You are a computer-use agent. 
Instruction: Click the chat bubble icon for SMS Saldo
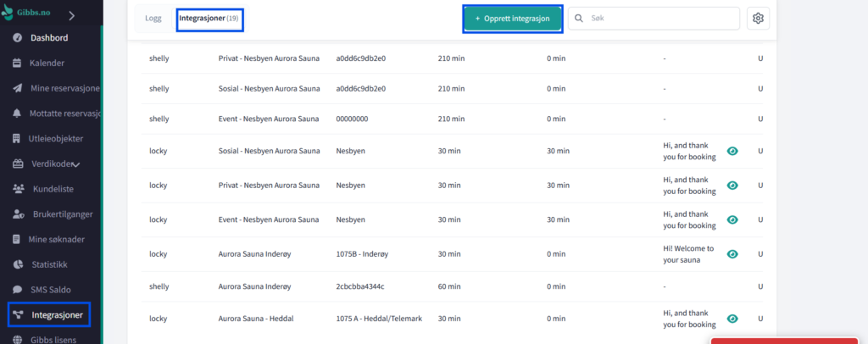pyautogui.click(x=18, y=289)
